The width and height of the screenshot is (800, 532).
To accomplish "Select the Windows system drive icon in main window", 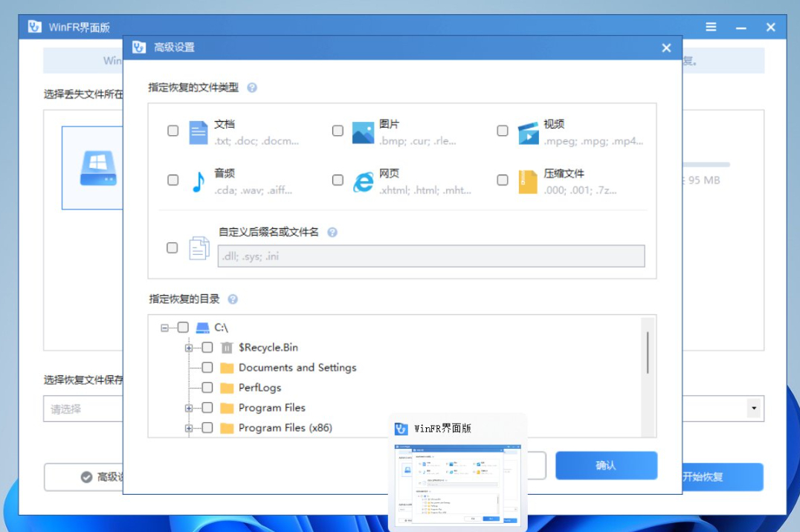I will tap(98, 167).
